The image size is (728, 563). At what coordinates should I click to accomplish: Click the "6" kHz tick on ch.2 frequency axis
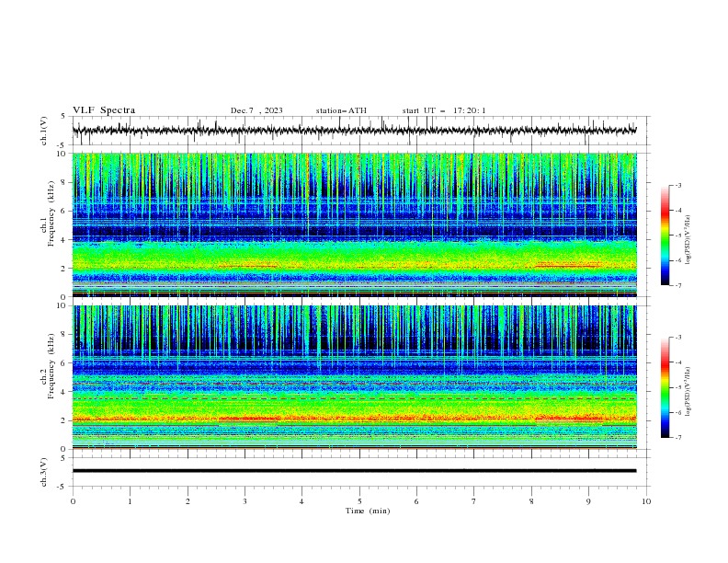[64, 363]
